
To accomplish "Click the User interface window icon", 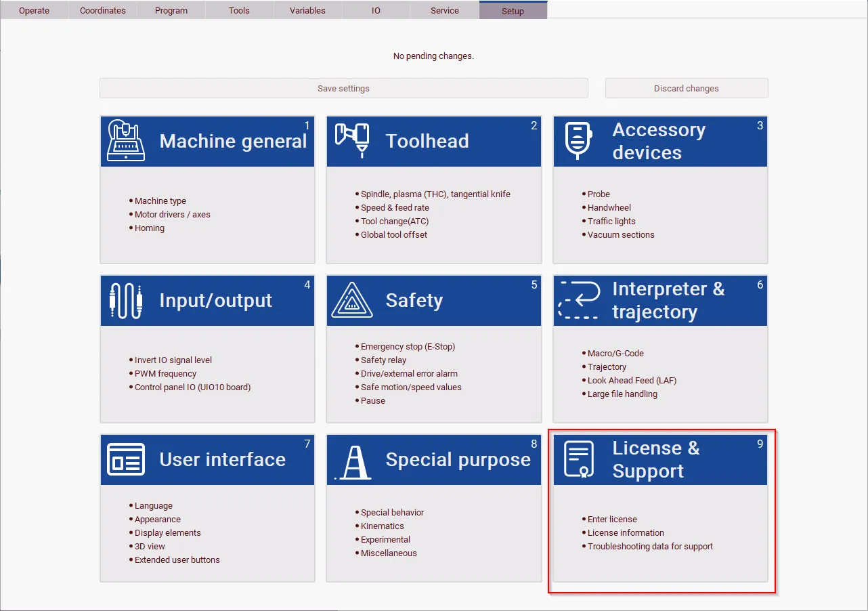I will [126, 459].
